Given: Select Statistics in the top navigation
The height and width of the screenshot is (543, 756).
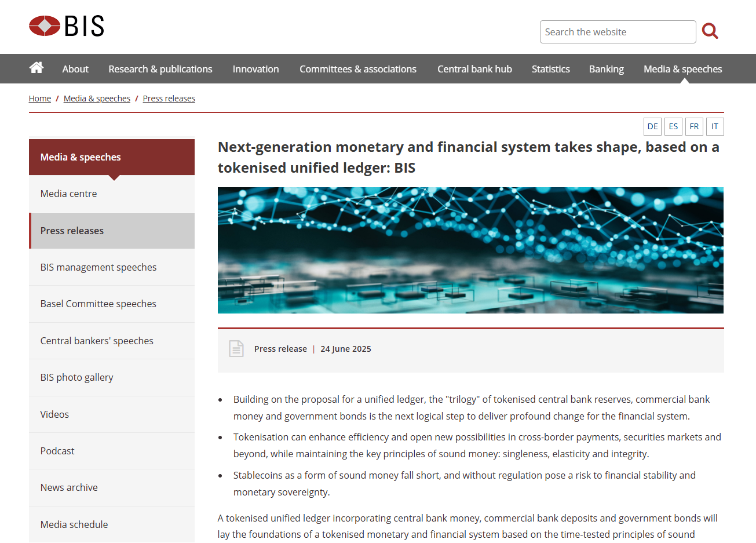Looking at the screenshot, I should coord(550,68).
